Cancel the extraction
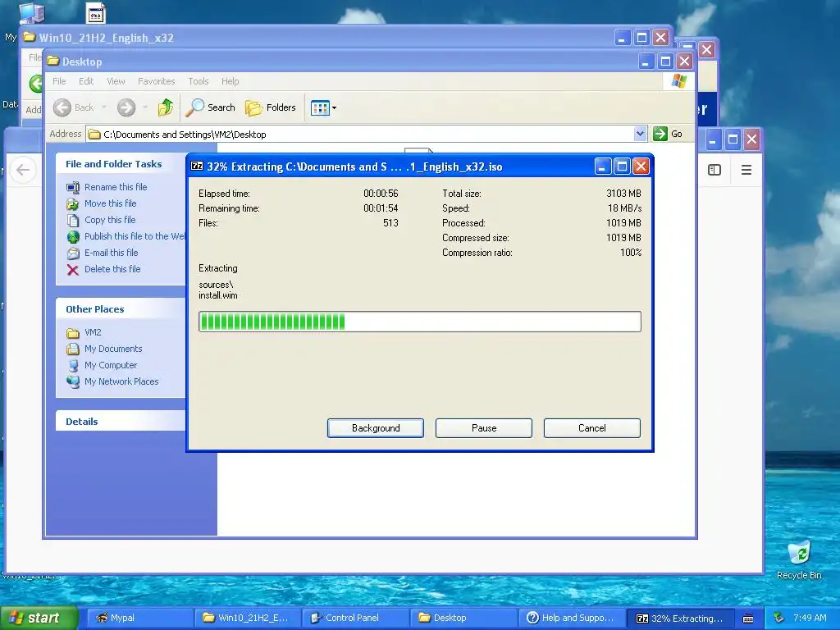The image size is (840, 630). 592,428
